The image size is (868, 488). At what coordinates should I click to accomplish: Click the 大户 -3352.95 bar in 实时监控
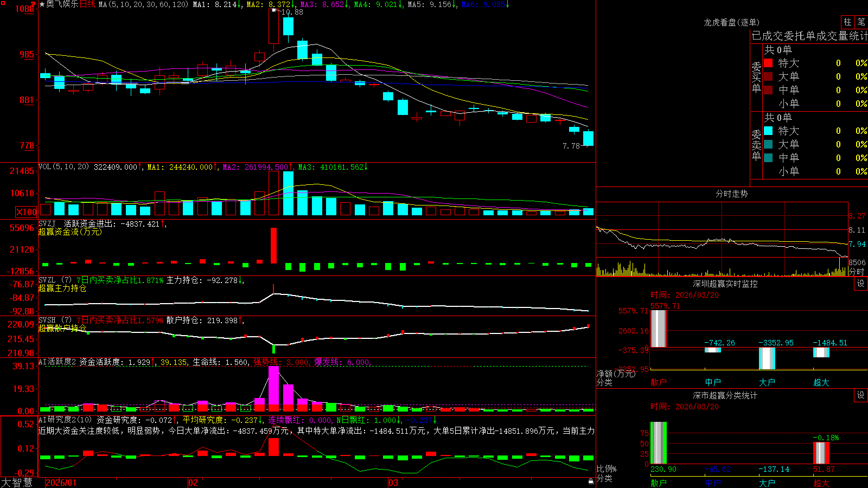pos(767,358)
